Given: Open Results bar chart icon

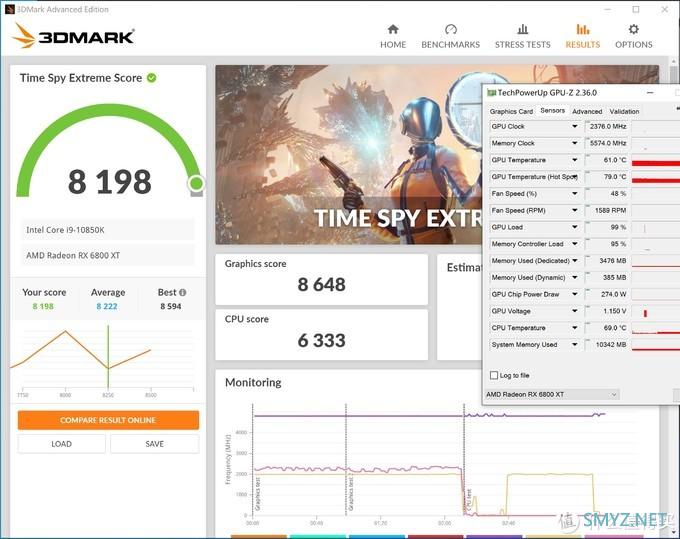Looking at the screenshot, I should pos(582,29).
